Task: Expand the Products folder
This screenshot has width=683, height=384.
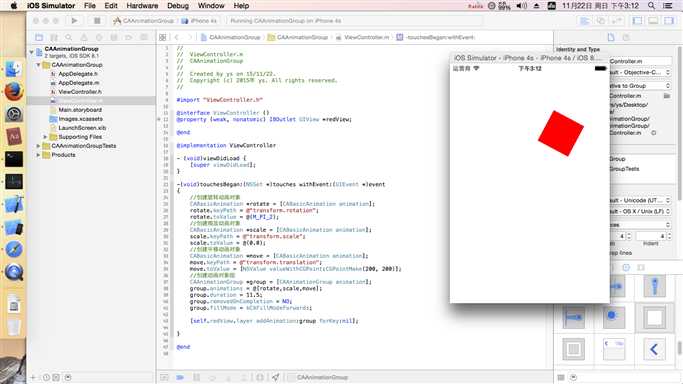Action: pos(38,155)
